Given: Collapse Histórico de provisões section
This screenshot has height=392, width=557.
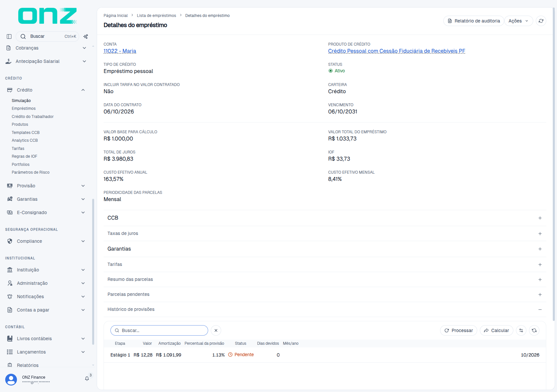Looking at the screenshot, I should click(x=325, y=310).
